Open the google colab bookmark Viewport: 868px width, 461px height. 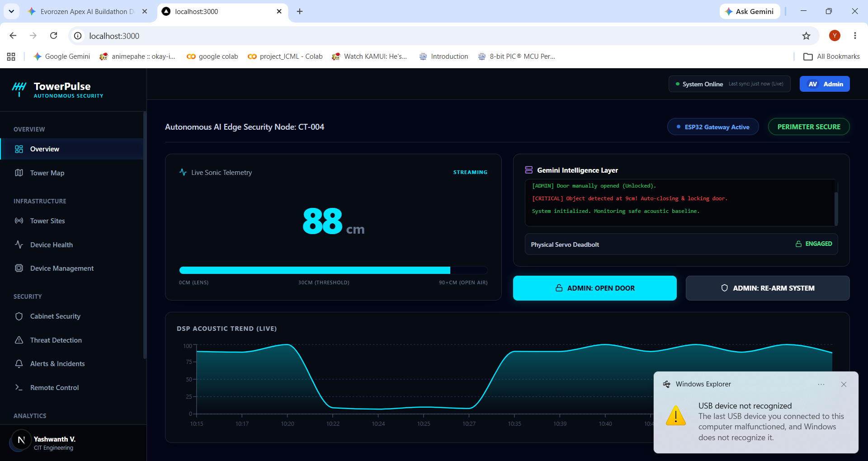pyautogui.click(x=212, y=56)
